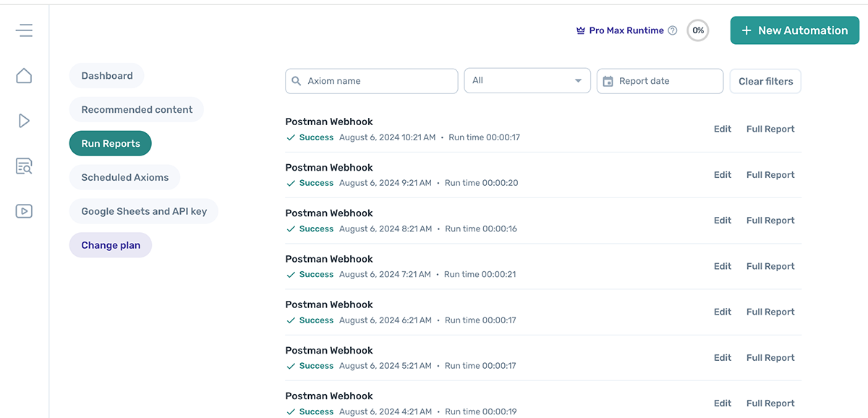
Task: Open Full Report for 6:21 AM run
Action: tap(770, 312)
